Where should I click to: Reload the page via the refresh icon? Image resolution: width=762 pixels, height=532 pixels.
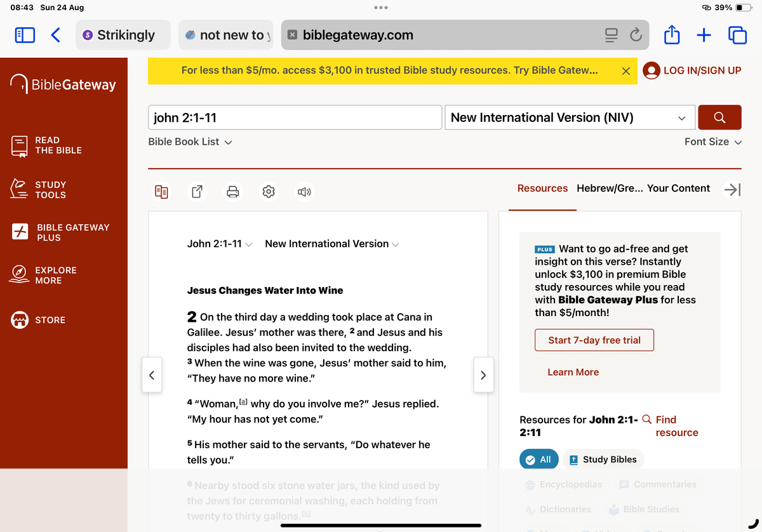[x=636, y=35]
